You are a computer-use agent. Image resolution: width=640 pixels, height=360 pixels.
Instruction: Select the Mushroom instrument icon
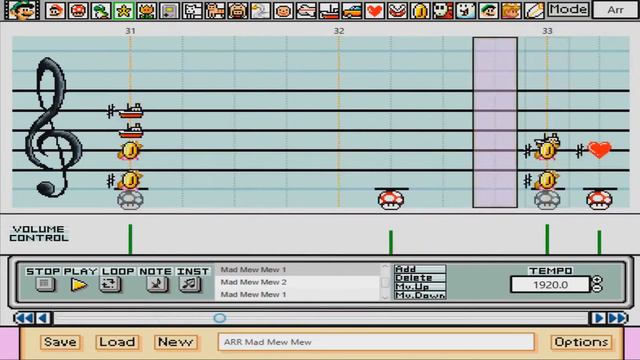(78, 10)
